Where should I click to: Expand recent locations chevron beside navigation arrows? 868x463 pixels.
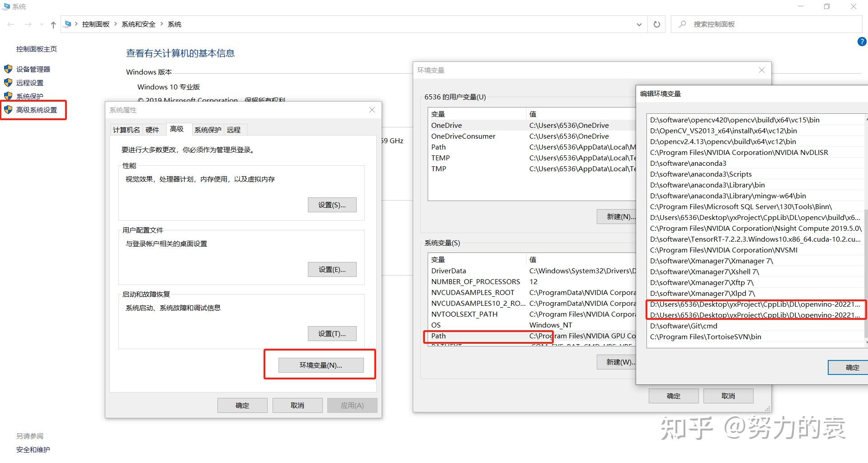[x=42, y=24]
